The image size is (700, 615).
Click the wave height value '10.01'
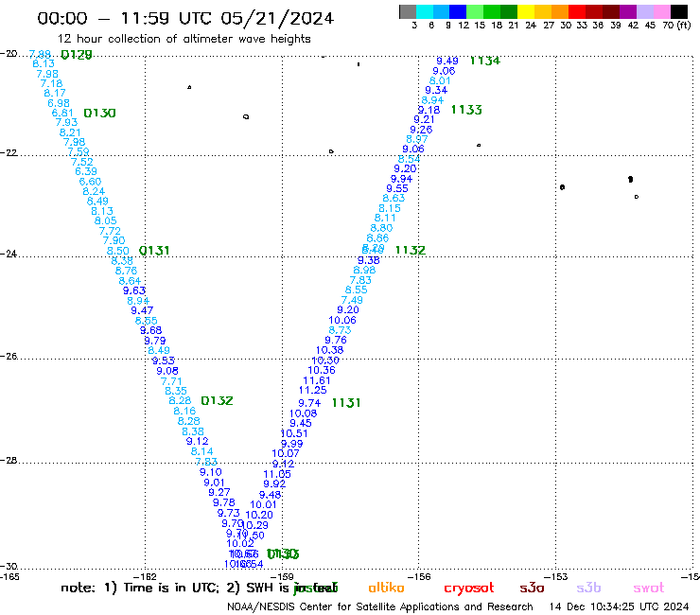(x=263, y=504)
